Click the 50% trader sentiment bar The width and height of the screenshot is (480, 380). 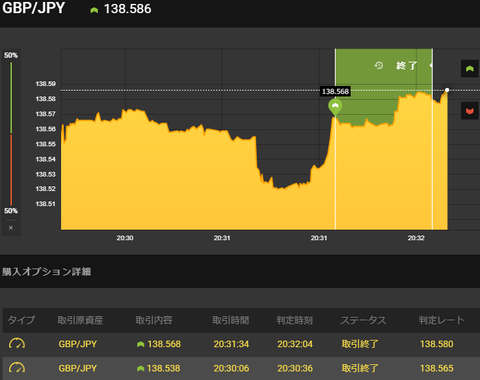coord(11,133)
